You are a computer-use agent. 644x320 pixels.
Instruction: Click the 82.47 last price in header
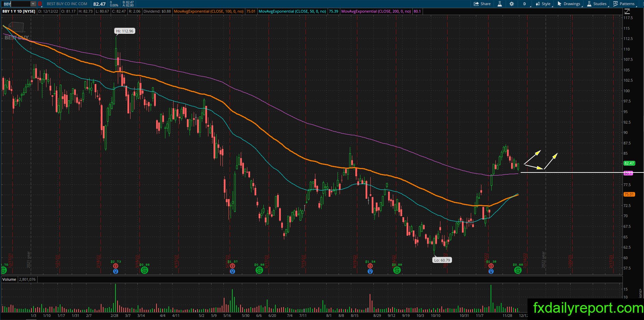tap(99, 4)
